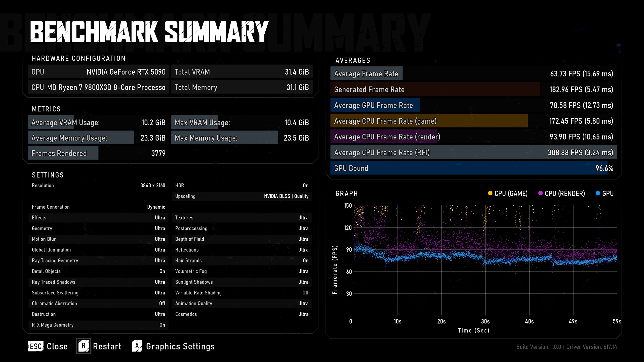Click the Build Version and Driver Version text

click(567, 347)
